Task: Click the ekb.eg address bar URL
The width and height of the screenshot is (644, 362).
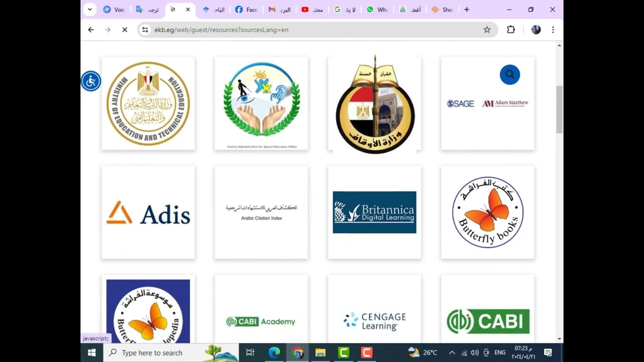Action: (x=221, y=30)
